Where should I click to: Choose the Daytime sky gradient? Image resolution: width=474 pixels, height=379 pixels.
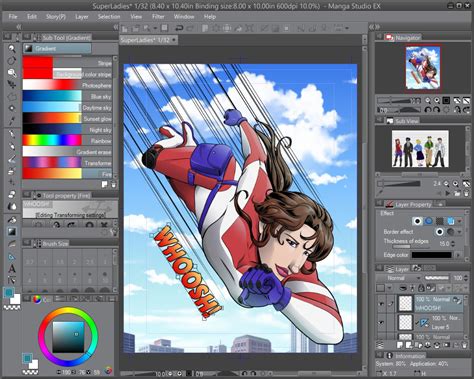coord(67,108)
